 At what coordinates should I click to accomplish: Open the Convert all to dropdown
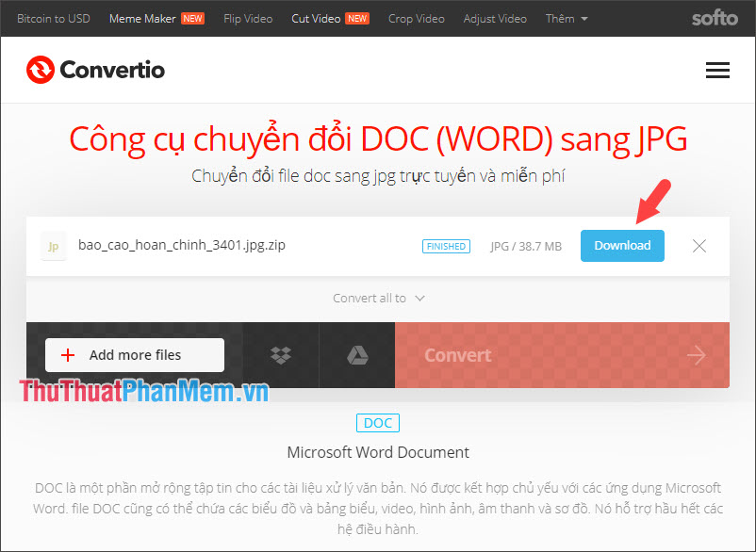click(x=378, y=297)
